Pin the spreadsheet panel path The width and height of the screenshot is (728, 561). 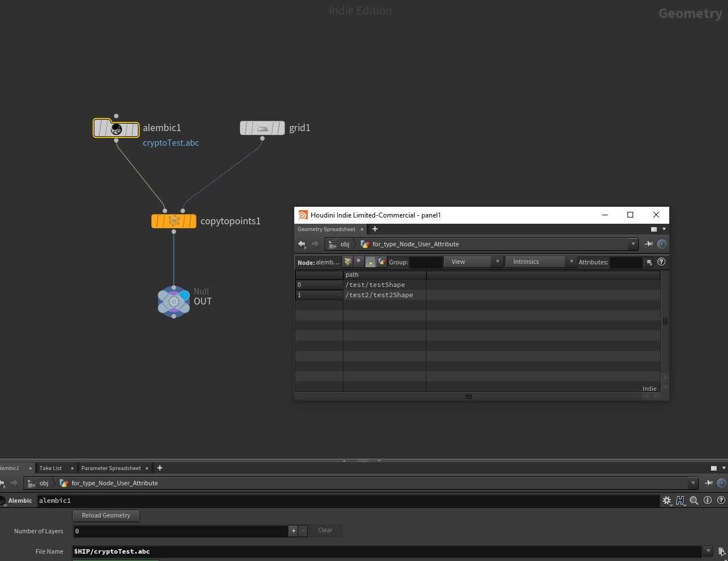649,244
